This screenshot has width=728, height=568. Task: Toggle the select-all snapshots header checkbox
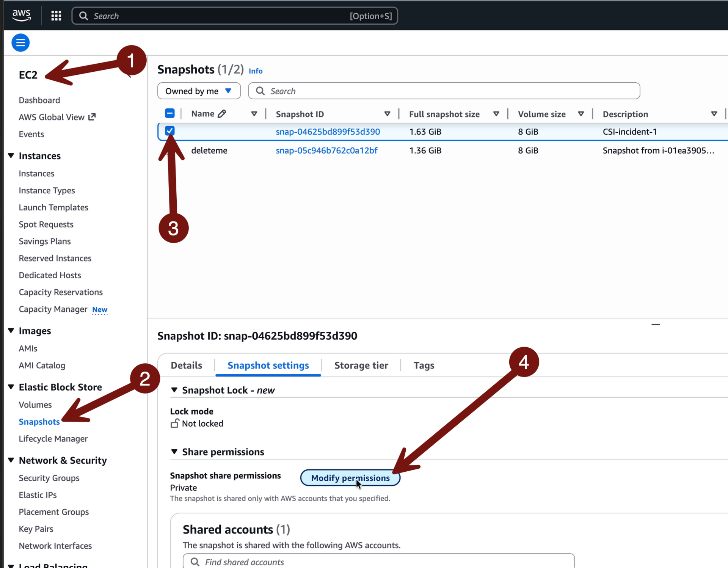point(170,113)
